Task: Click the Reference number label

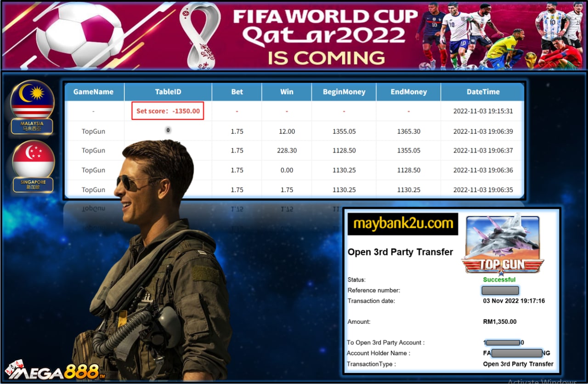Action: (374, 291)
